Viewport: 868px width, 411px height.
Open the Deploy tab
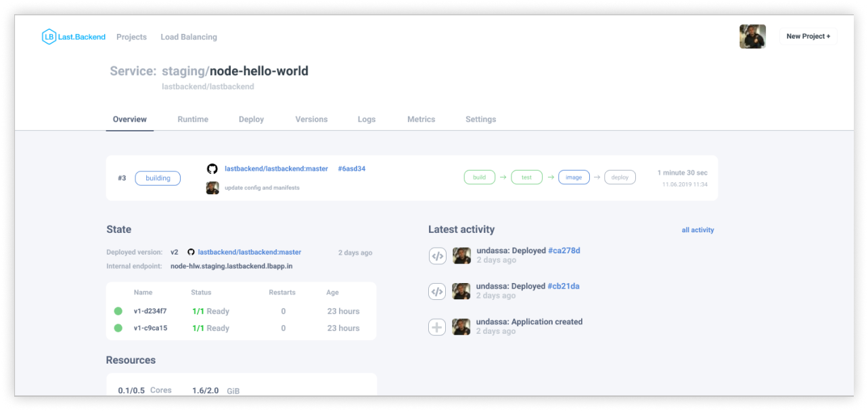[251, 119]
